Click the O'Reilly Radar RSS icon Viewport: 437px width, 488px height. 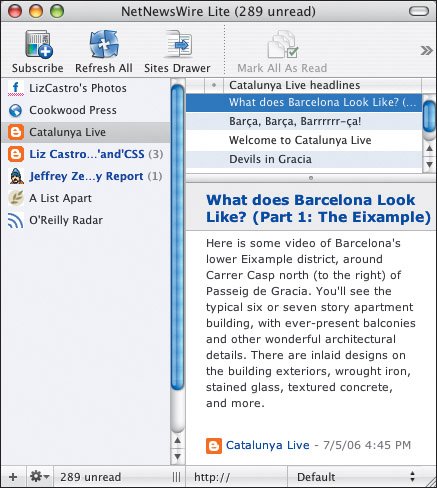[x=16, y=220]
